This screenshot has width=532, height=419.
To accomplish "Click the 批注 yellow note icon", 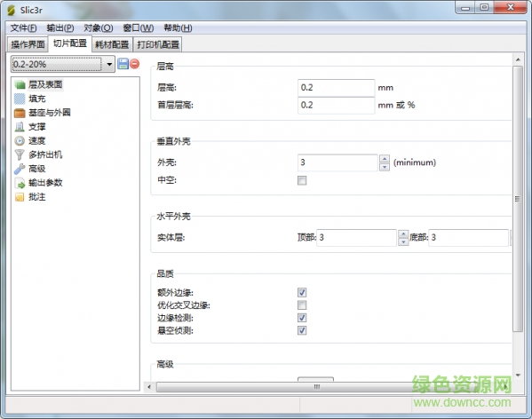I will [x=20, y=197].
